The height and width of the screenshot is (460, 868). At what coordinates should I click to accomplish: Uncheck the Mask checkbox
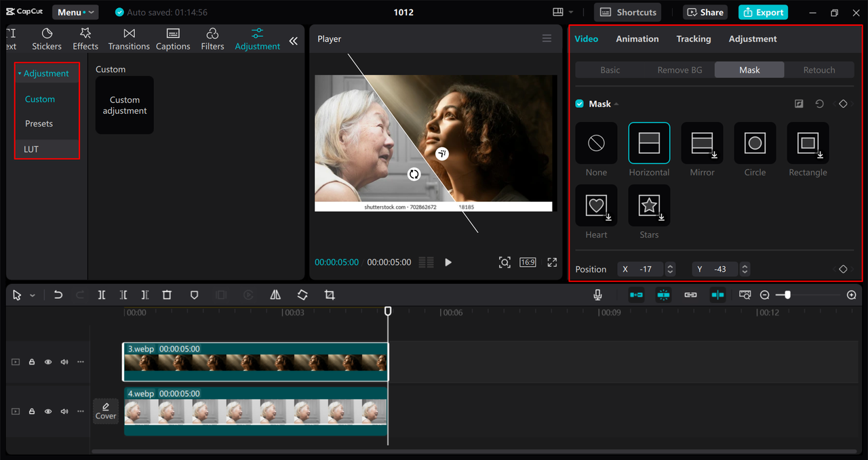pos(580,104)
